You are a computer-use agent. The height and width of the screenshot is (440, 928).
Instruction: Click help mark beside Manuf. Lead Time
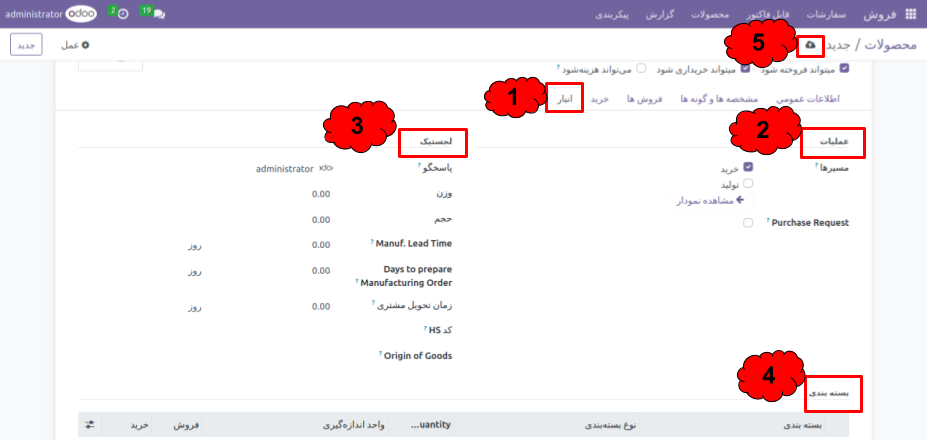coord(372,241)
